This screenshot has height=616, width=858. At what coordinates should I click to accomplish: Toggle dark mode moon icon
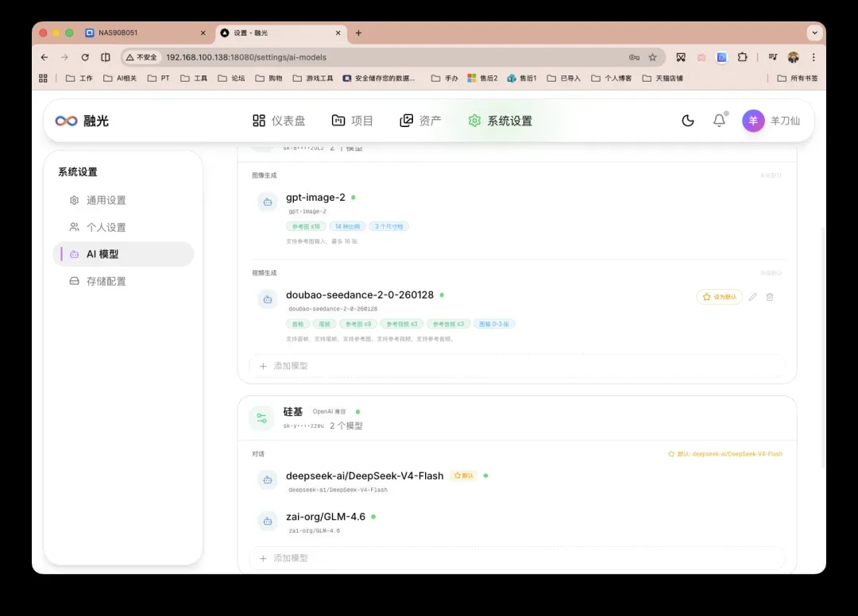(x=688, y=121)
